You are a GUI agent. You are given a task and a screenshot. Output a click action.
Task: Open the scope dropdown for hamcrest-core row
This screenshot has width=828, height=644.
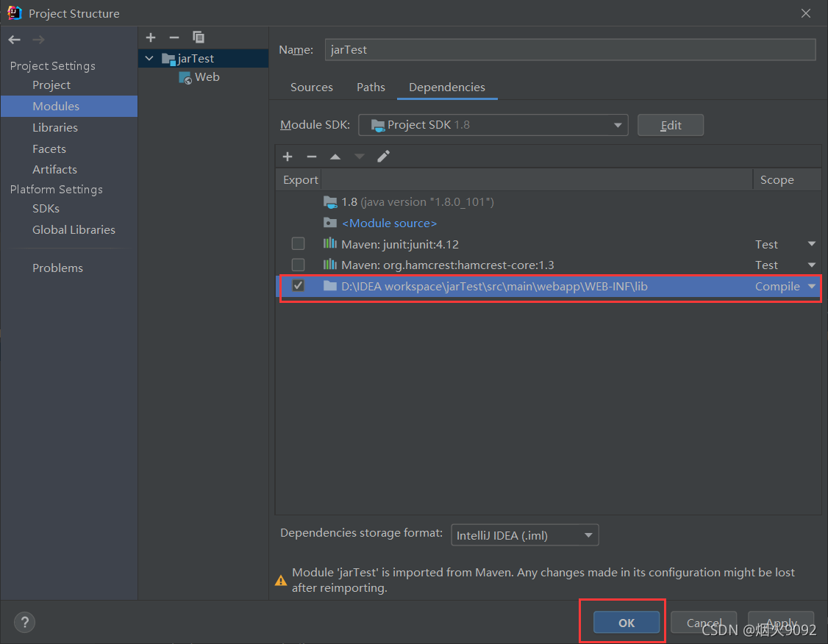click(x=812, y=265)
